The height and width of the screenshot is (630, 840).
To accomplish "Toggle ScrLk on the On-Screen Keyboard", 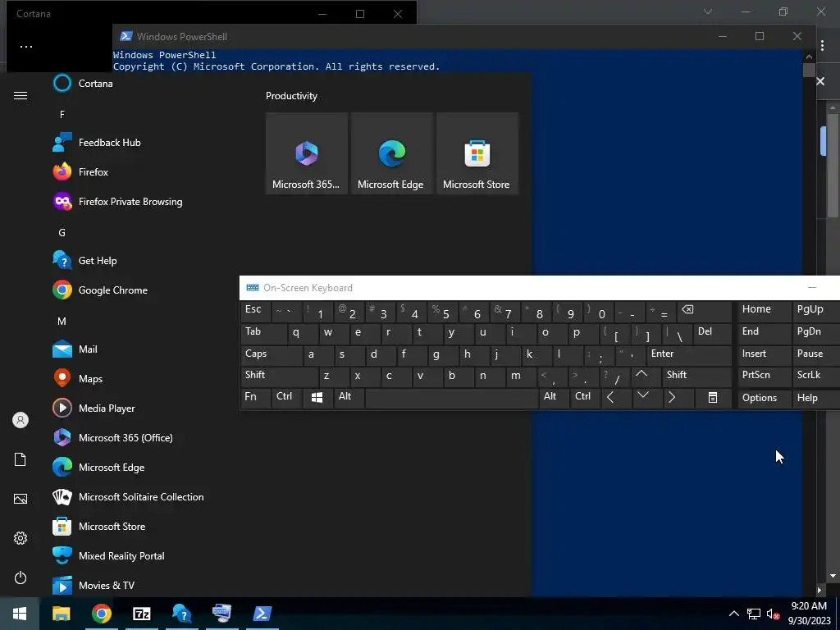I will pyautogui.click(x=816, y=377).
